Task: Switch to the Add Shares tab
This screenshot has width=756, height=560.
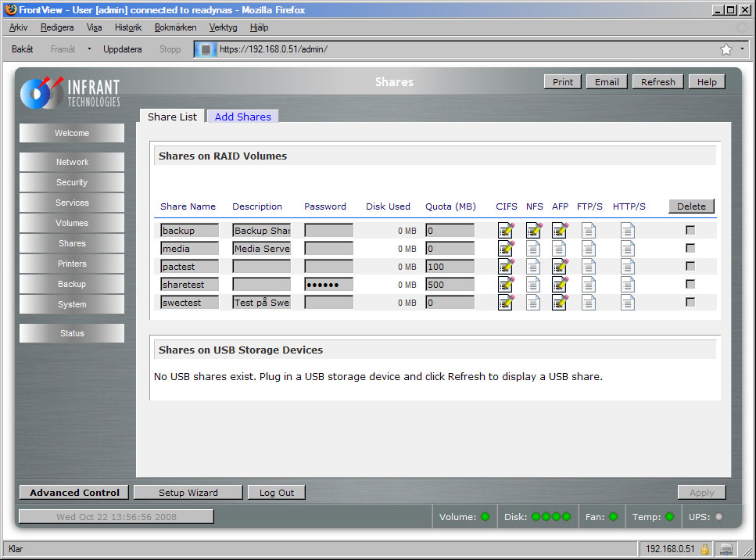Action: point(242,117)
